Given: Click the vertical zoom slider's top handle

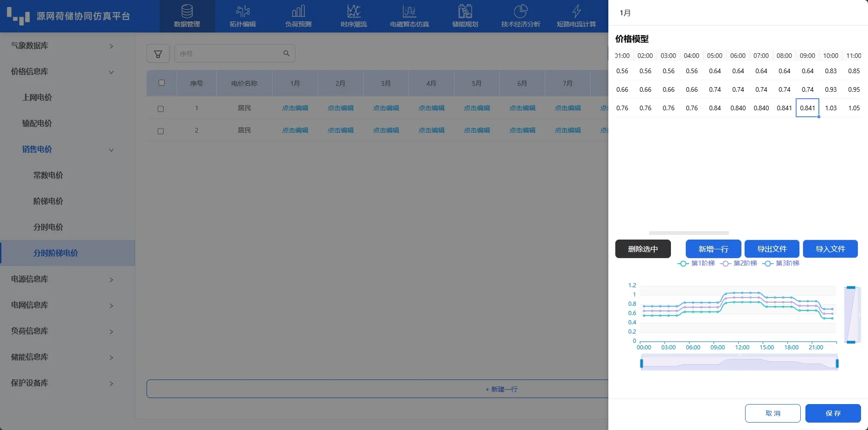Looking at the screenshot, I should click(x=851, y=288).
